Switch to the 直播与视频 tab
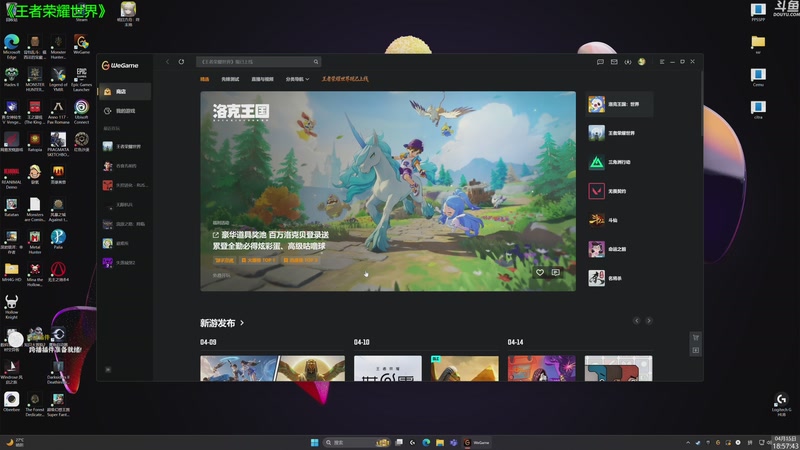Viewport: 800px width, 450px height. click(262, 79)
